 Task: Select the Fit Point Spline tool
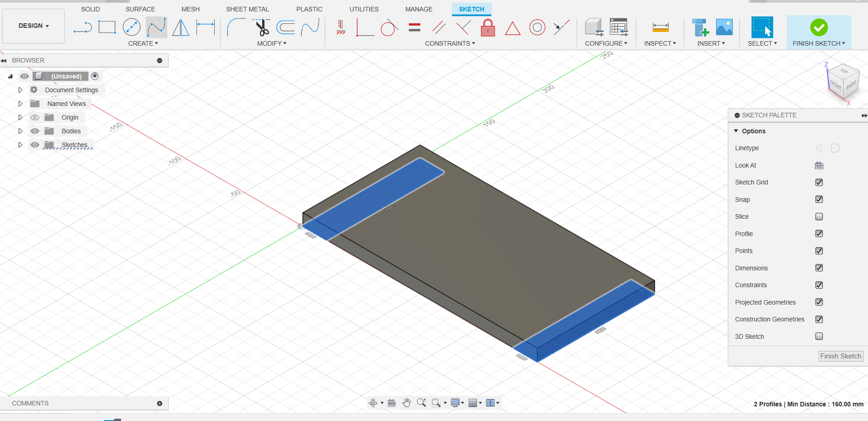pos(156,27)
